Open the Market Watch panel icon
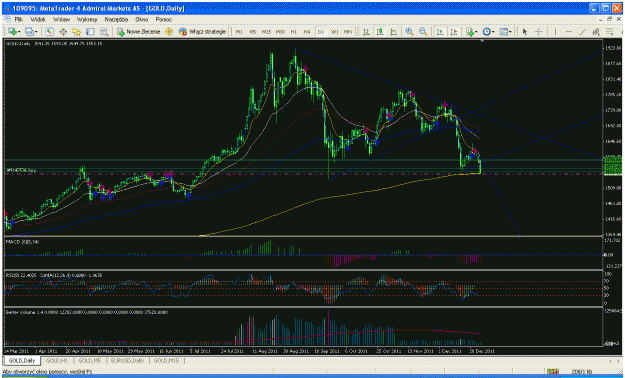625x378 pixels. pos(49,32)
